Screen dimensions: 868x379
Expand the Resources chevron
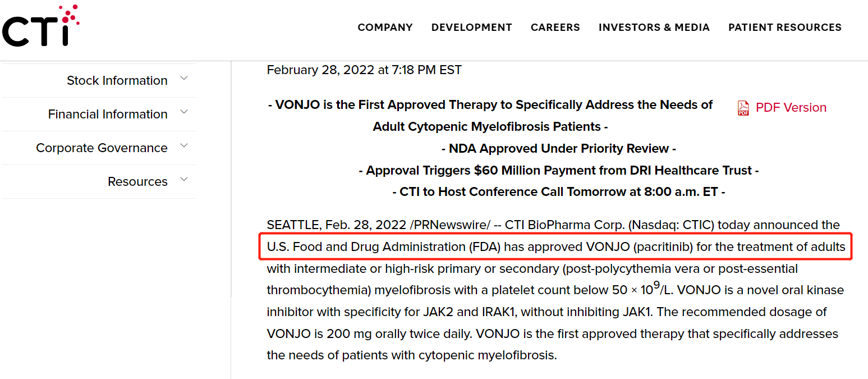[183, 180]
